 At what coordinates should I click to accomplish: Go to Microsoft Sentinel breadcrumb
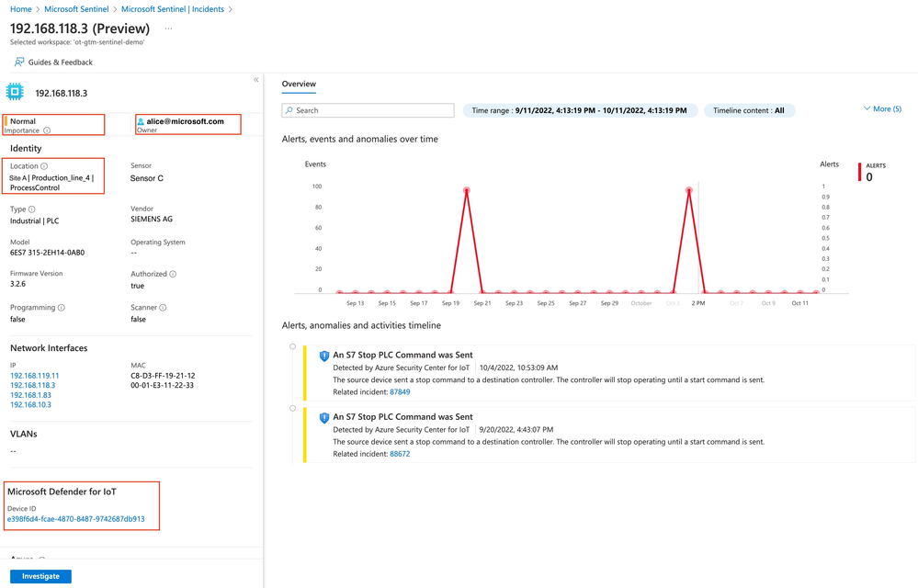point(76,9)
